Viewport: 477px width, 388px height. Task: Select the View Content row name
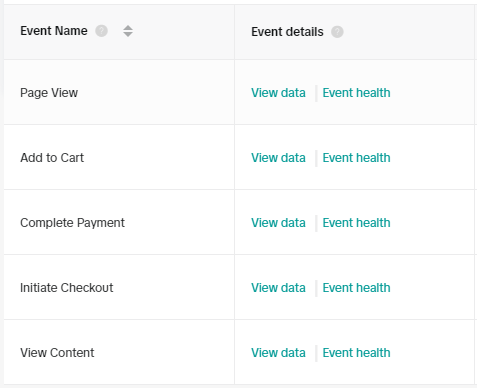[x=57, y=353]
